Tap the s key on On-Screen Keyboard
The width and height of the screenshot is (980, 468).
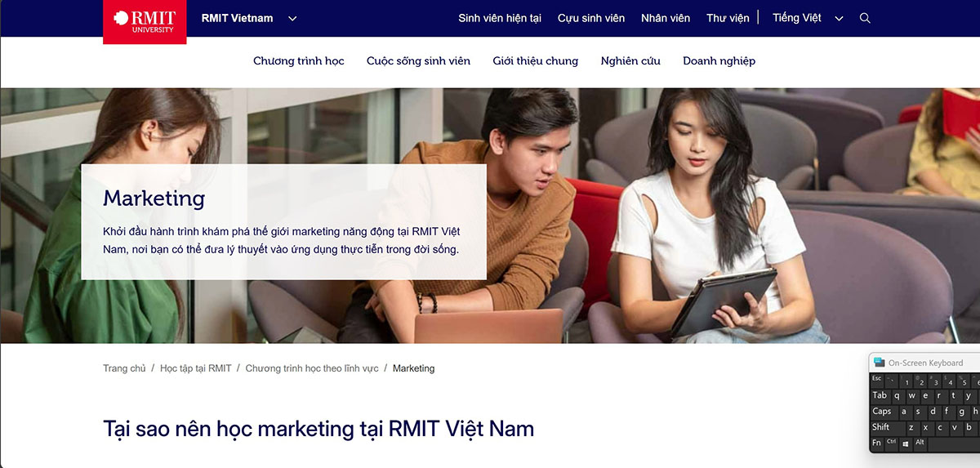[x=920, y=413]
